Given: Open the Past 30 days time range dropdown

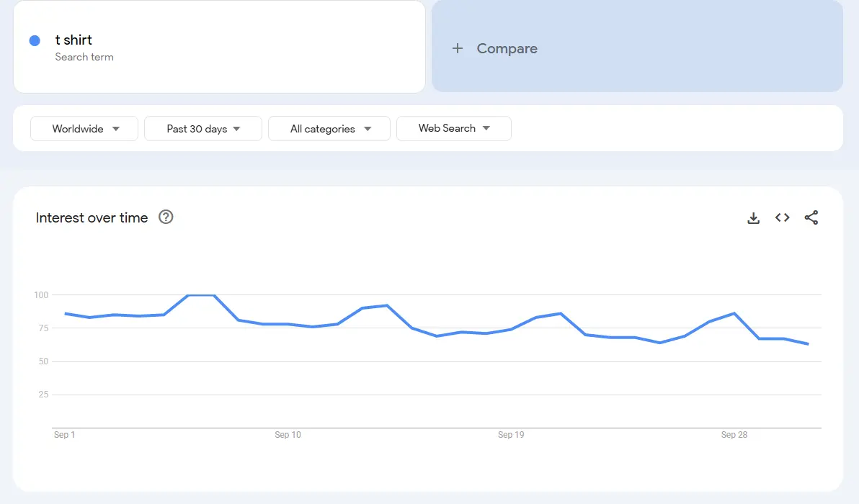Looking at the screenshot, I should pyautogui.click(x=202, y=128).
